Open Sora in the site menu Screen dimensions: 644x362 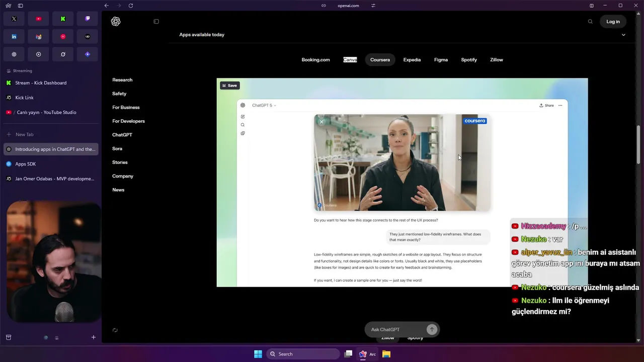[117, 148]
